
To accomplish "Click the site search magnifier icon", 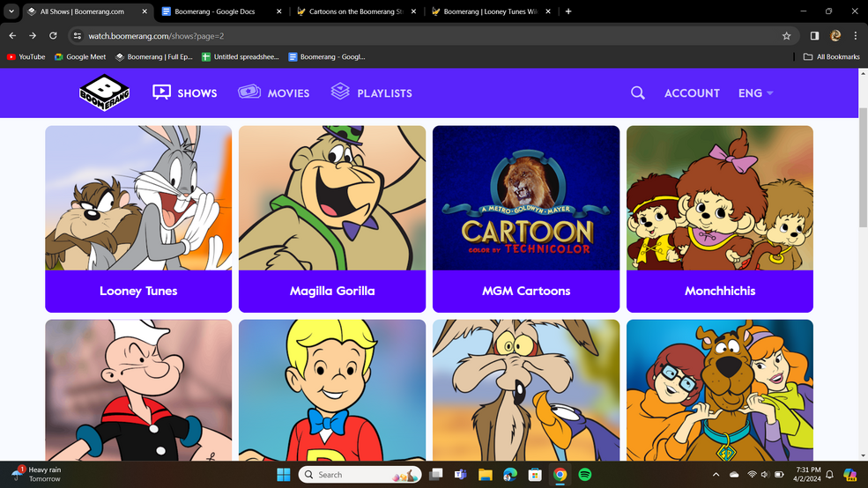I will point(638,93).
